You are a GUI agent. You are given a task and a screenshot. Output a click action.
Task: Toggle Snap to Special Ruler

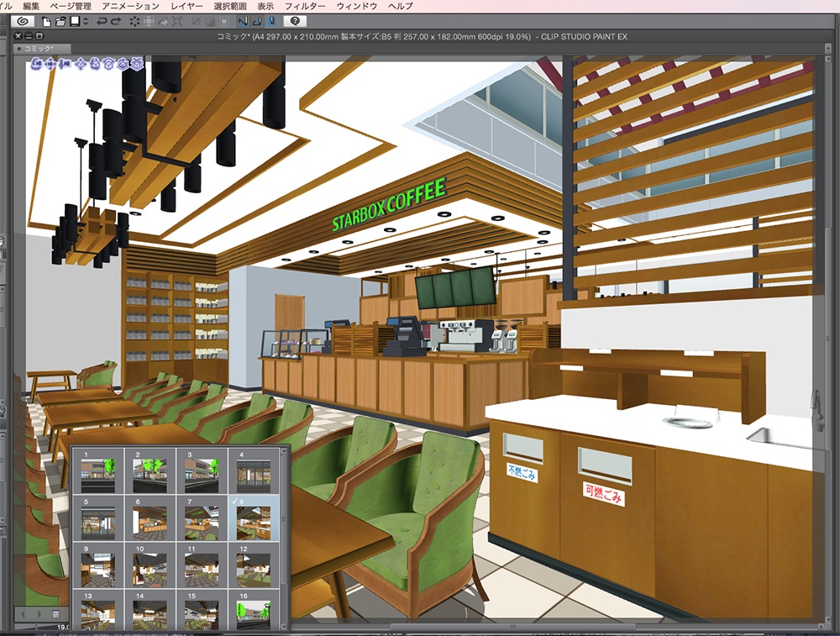point(257,22)
